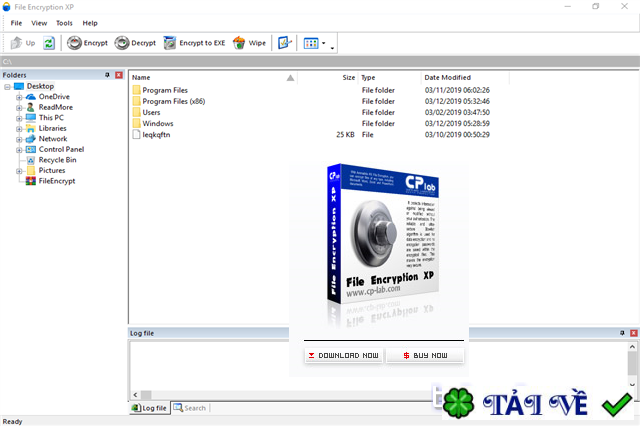
Task: Click the Up folder navigation icon
Action: 16,43
